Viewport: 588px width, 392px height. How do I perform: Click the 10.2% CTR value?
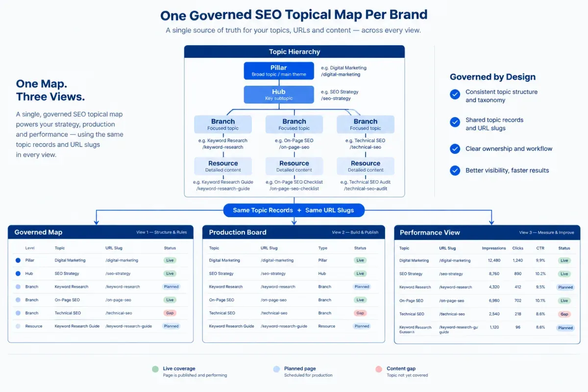point(540,274)
